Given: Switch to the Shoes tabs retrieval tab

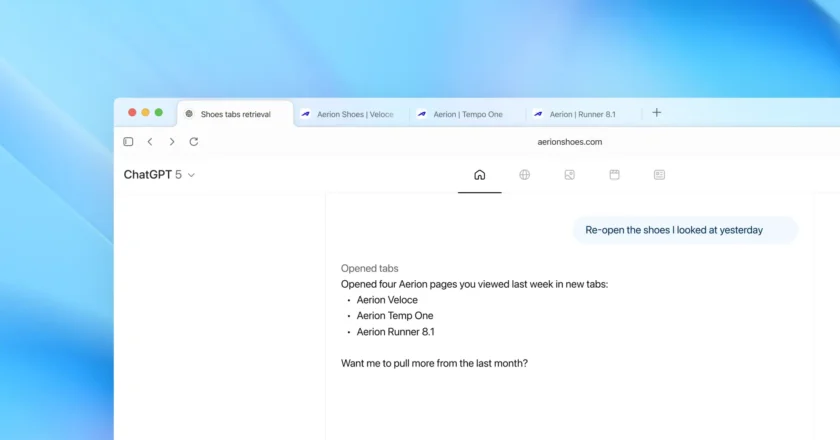Looking at the screenshot, I should coord(235,114).
